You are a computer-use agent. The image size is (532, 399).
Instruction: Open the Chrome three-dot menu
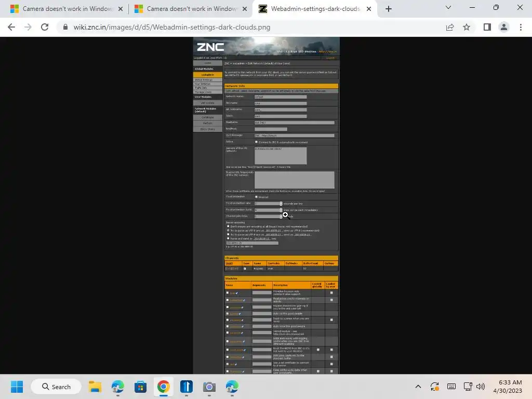[521, 27]
